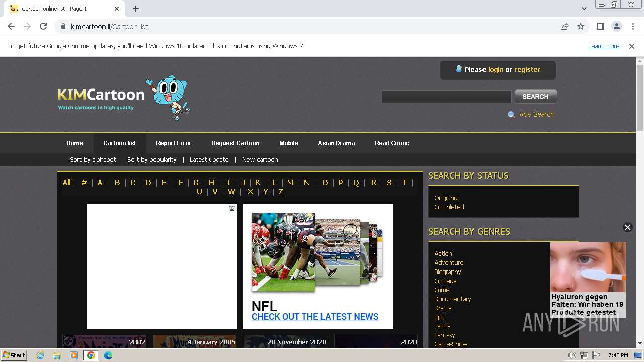Viewport: 644px width, 362px height.
Task: Select the Action genre
Action: (443, 253)
